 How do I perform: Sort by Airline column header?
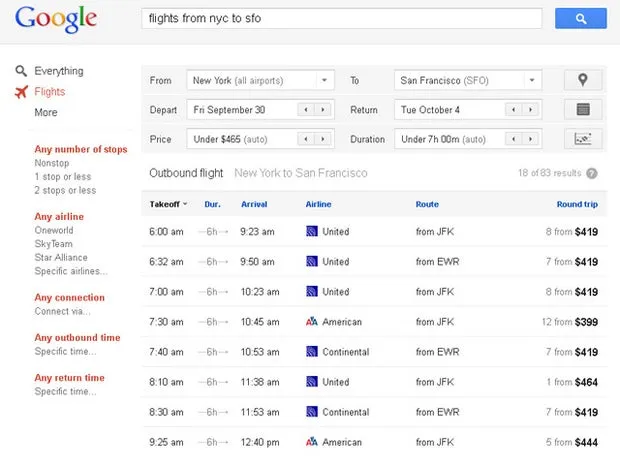pyautogui.click(x=318, y=204)
